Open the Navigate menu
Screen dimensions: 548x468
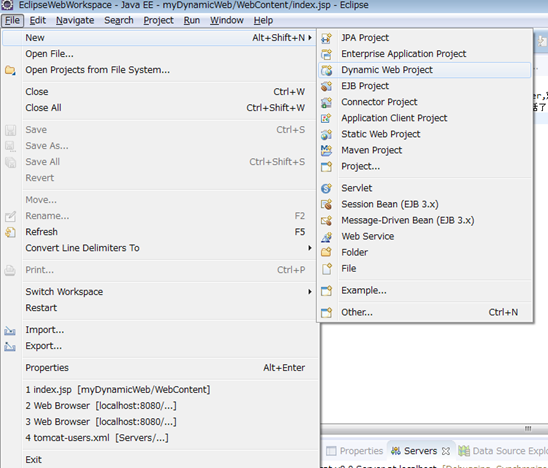point(75,20)
